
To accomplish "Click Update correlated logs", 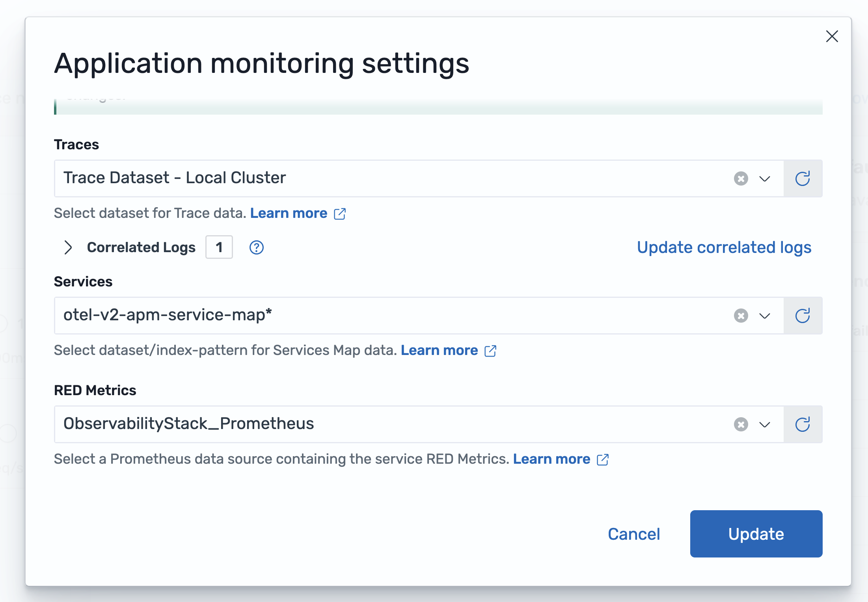I will click(724, 247).
